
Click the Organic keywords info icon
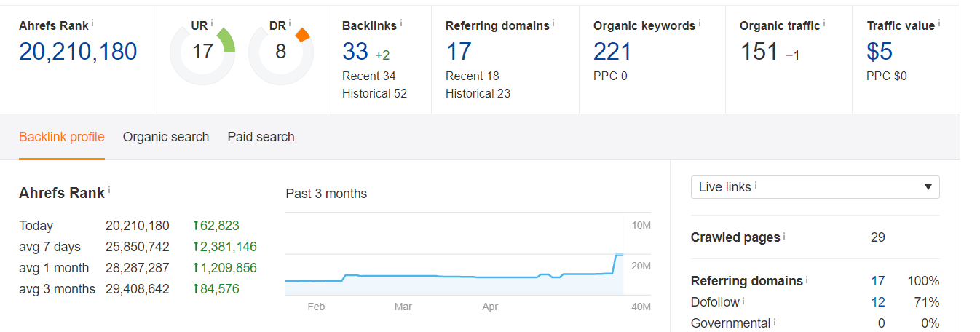click(x=700, y=23)
